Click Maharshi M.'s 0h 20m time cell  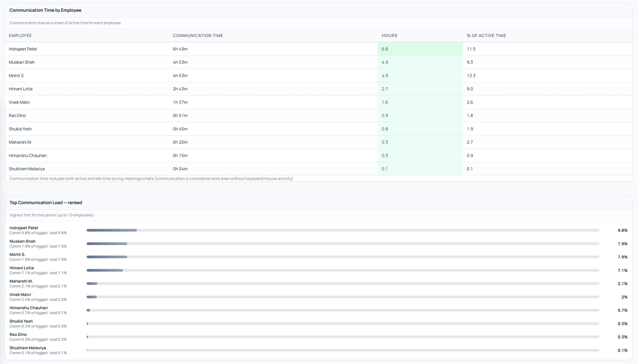[180, 142]
